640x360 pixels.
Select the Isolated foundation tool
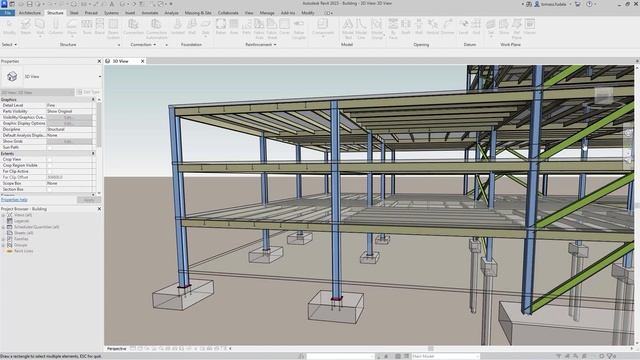[178, 27]
